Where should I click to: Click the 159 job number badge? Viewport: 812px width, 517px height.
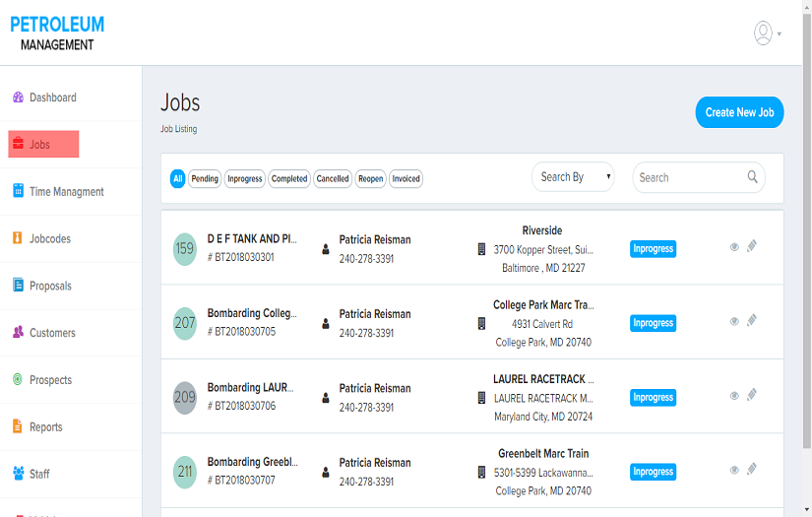(185, 249)
